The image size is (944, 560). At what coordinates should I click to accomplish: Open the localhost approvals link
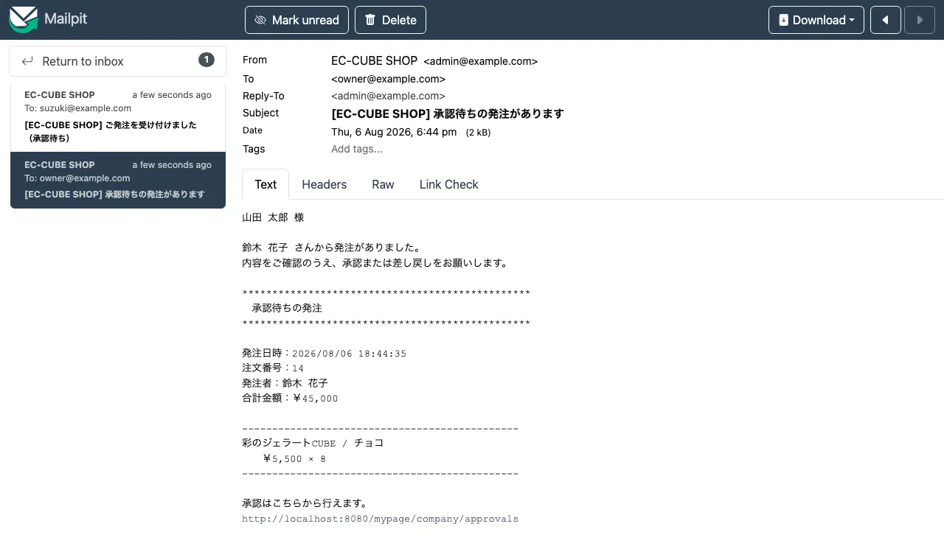(x=380, y=519)
